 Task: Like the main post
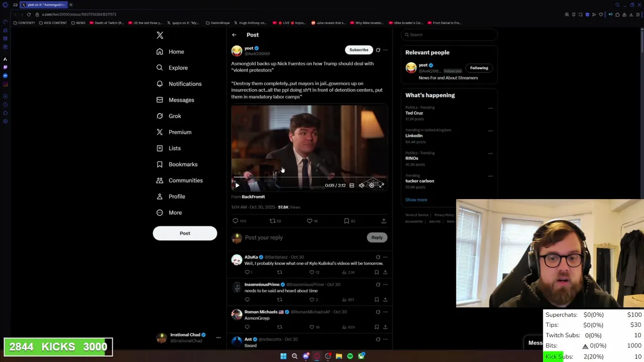[x=309, y=221]
